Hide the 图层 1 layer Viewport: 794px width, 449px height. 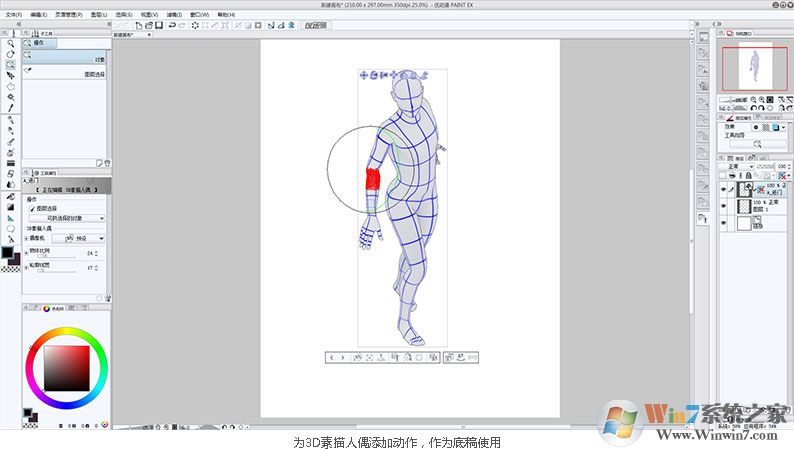tap(723, 206)
